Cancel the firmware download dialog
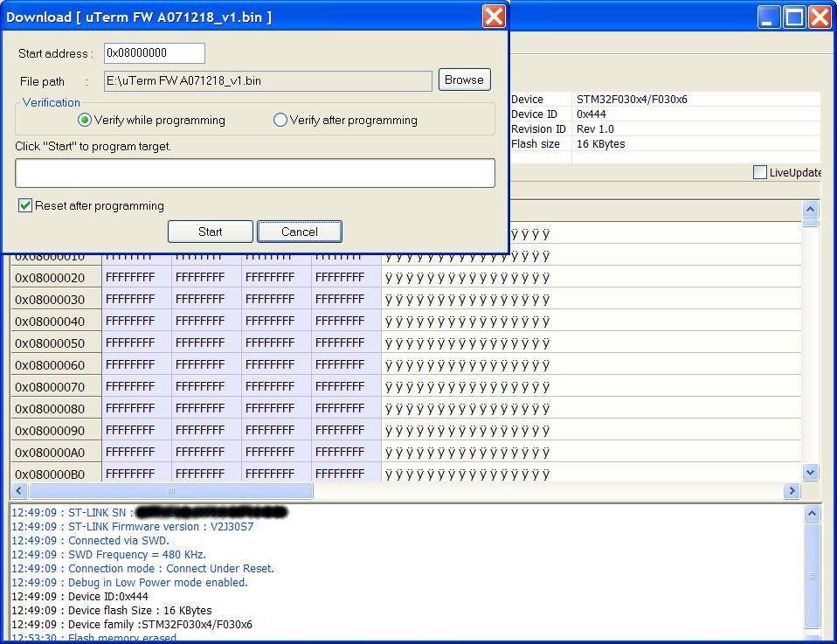The height and width of the screenshot is (644, 837). [300, 232]
